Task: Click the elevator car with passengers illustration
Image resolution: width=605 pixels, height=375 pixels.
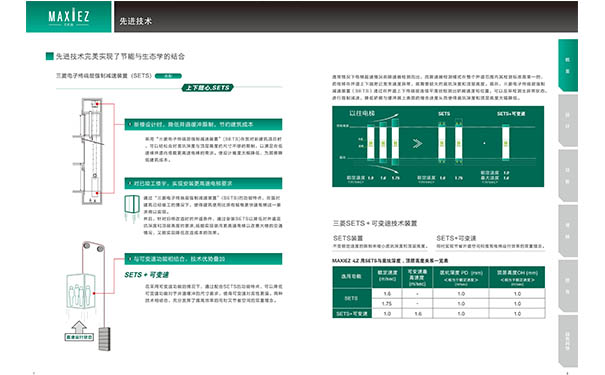Action: [x=81, y=291]
